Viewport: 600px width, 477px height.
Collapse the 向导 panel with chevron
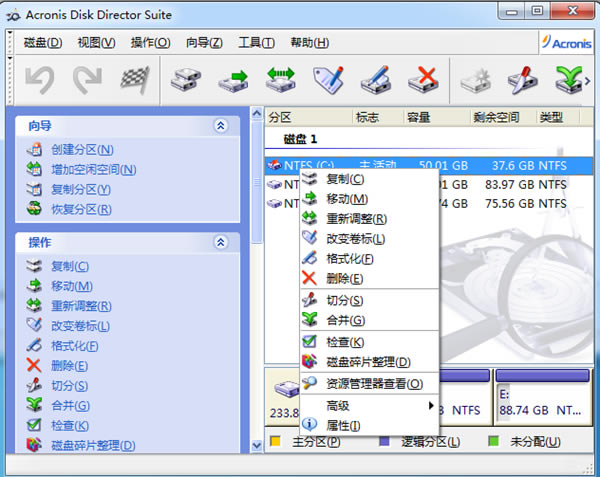[220, 126]
